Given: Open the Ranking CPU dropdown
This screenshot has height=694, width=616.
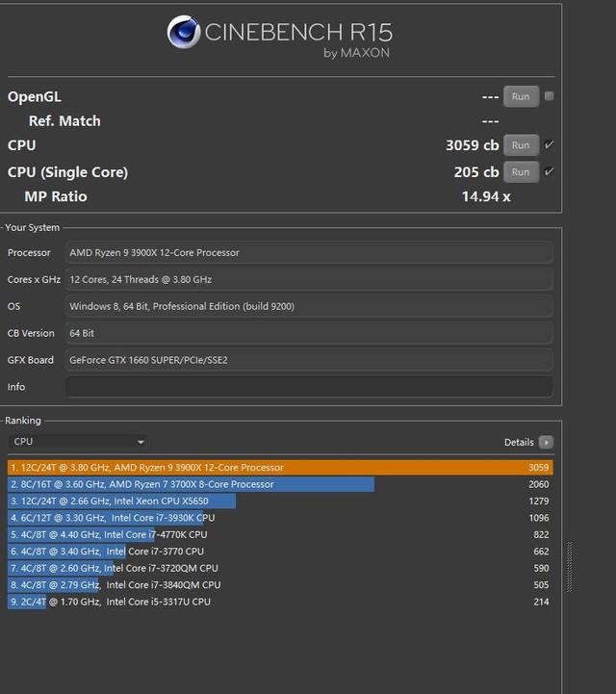Looking at the screenshot, I should point(78,442).
